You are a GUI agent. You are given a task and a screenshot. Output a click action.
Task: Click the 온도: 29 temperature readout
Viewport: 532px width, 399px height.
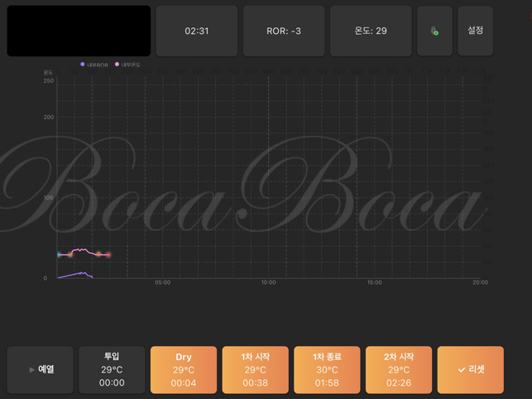tap(371, 31)
